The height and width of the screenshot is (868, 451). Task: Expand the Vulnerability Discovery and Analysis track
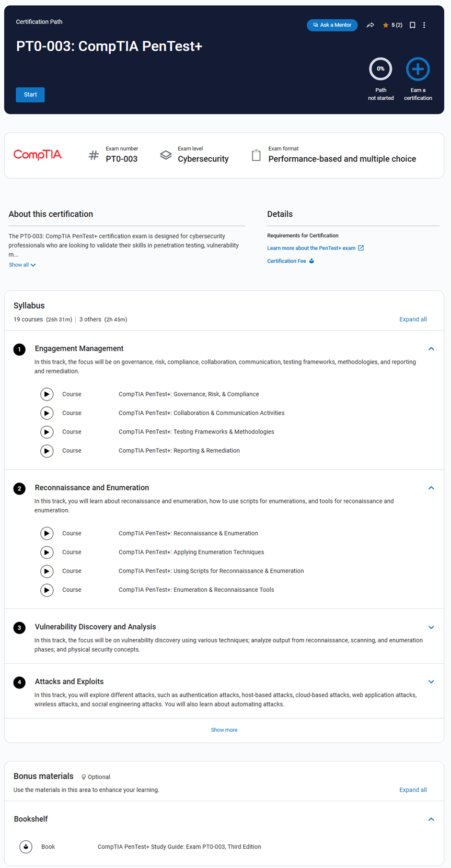(431, 627)
